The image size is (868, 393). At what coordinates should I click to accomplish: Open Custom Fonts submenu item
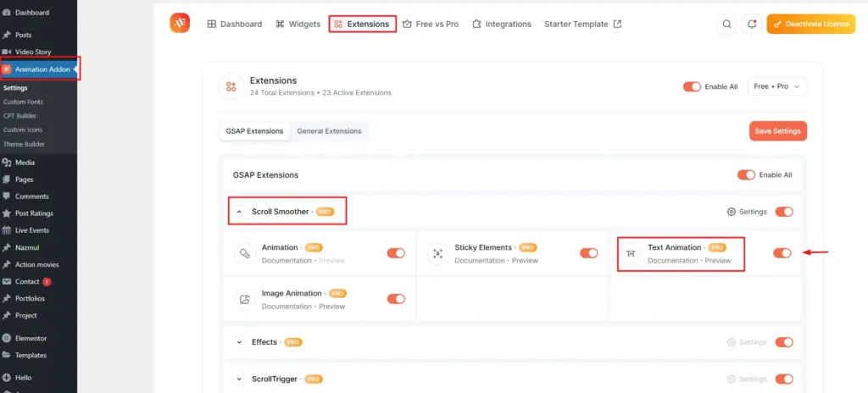(23, 102)
